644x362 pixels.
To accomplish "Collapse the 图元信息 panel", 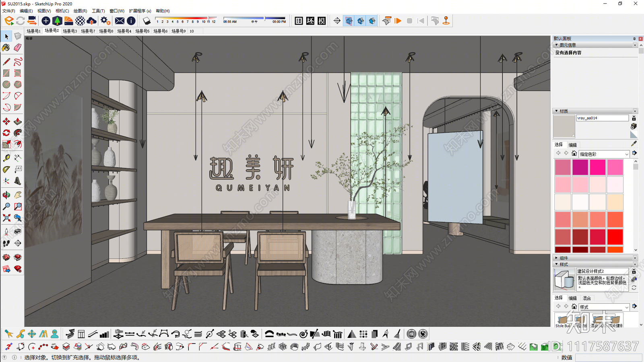I will (557, 45).
